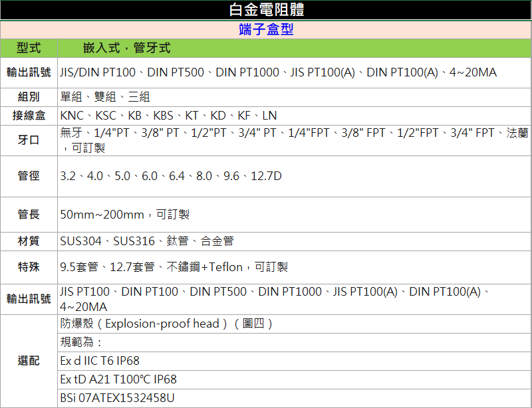Click the SUS304、SUS316 material cell
Image resolution: width=532 pixels, height=408 pixels.
coord(146,241)
